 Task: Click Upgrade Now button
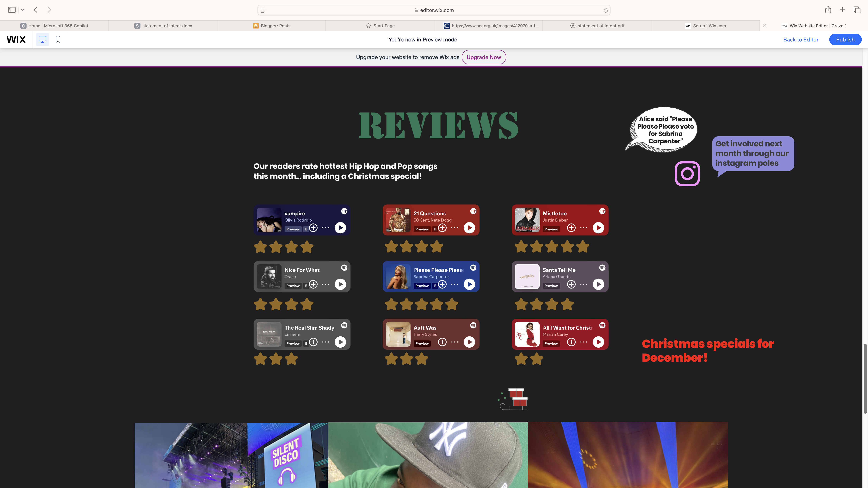(484, 57)
